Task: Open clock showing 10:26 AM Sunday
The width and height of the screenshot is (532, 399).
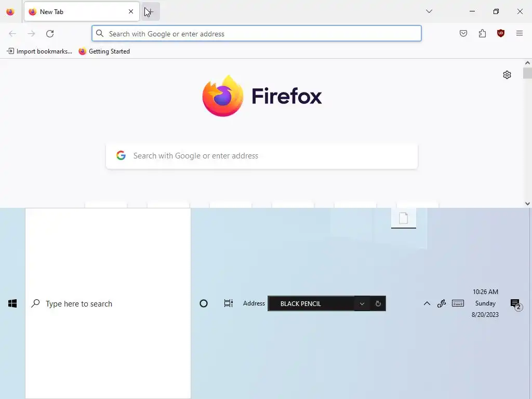Action: coord(485,303)
